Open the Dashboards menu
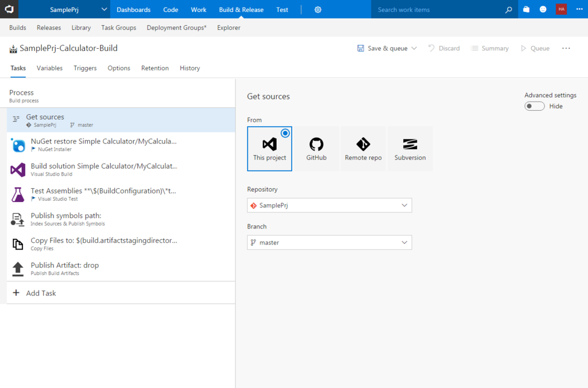Viewport: 588px width, 388px height. (133, 10)
